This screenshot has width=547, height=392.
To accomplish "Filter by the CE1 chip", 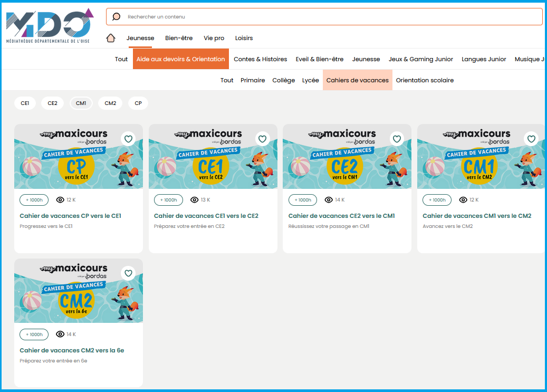I will coord(25,103).
